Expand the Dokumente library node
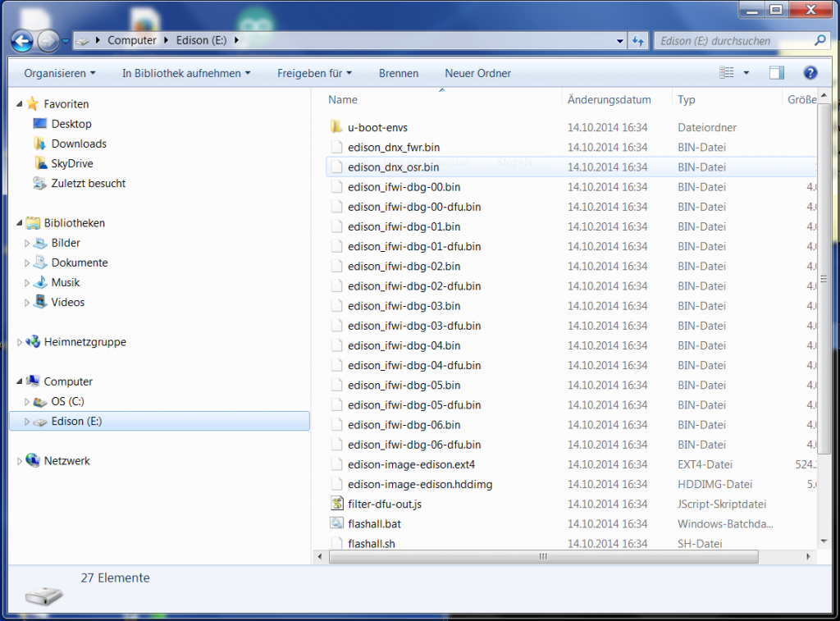Image resolution: width=840 pixels, height=621 pixels. [x=27, y=263]
